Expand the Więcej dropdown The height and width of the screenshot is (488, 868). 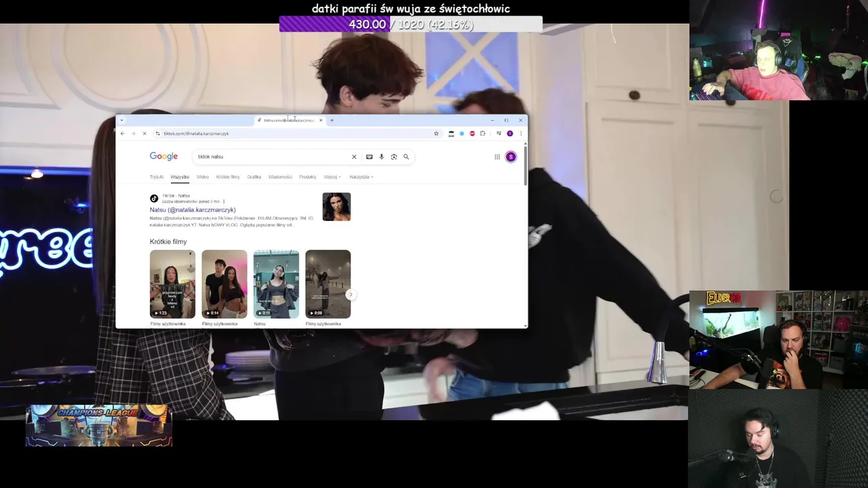click(x=332, y=177)
